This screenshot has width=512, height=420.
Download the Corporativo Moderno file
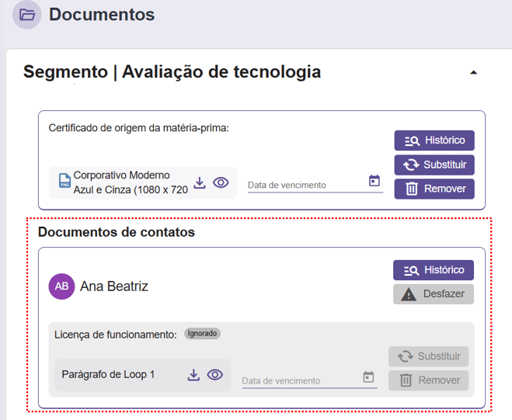[200, 182]
